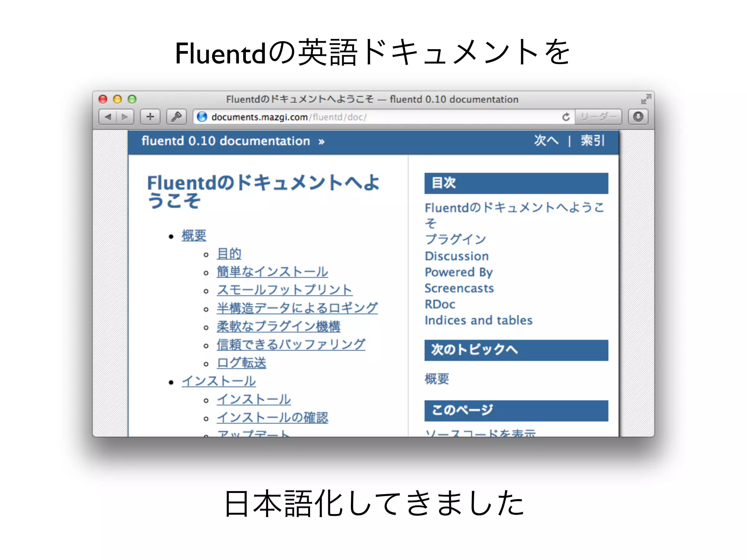This screenshot has height=560, width=747.
Task: Click the yellow minimize window button
Action: pos(117,99)
